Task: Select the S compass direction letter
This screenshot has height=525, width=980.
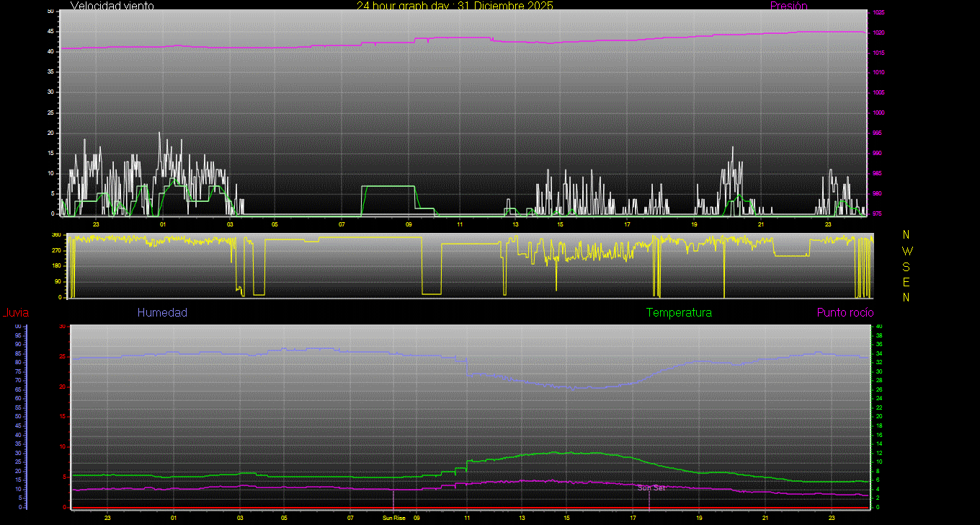Action: pyautogui.click(x=906, y=266)
